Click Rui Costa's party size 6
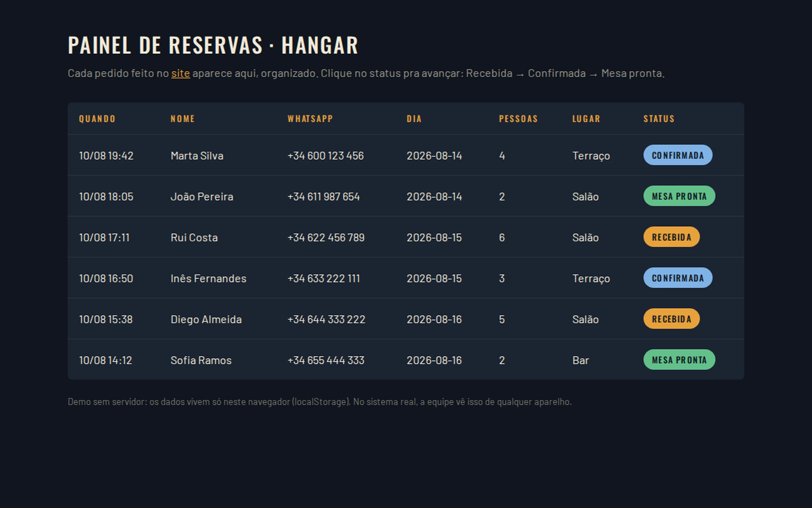This screenshot has width=812, height=508. 502,238
